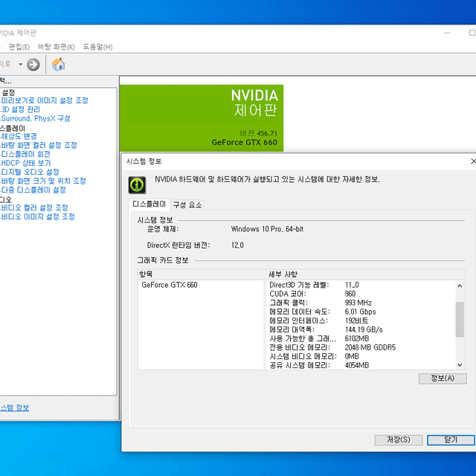Click the 공유 시스템 메모리 value 4054MB
Viewport: 476px width, 476px height.
click(357, 365)
